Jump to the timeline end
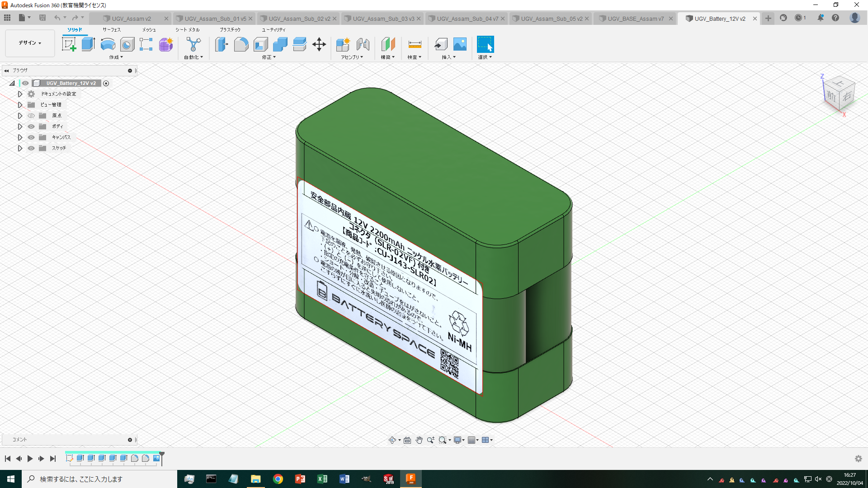Image resolution: width=868 pixels, height=488 pixels. pyautogui.click(x=53, y=459)
